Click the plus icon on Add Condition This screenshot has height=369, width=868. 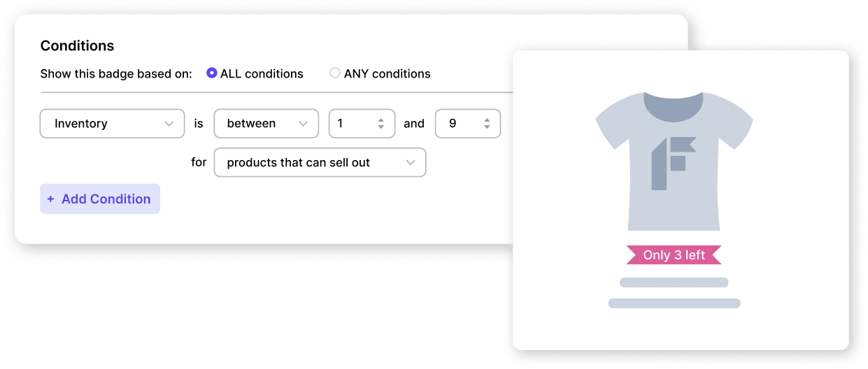(x=50, y=199)
